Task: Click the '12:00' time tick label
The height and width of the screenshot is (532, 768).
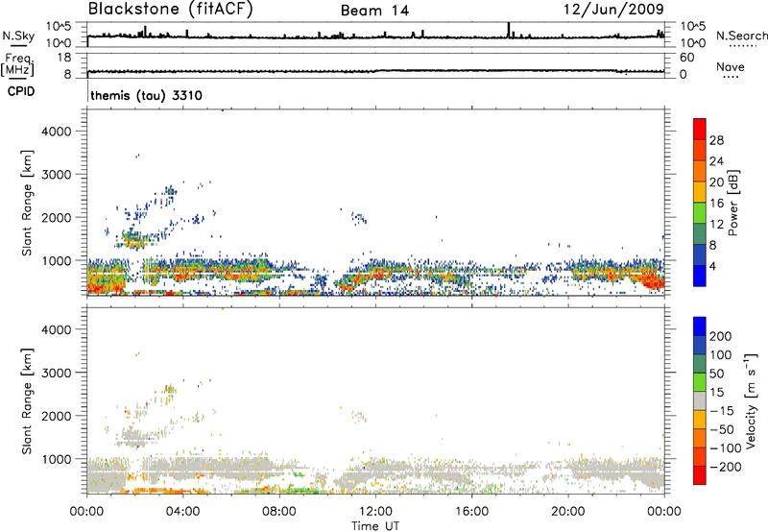Action: (375, 512)
